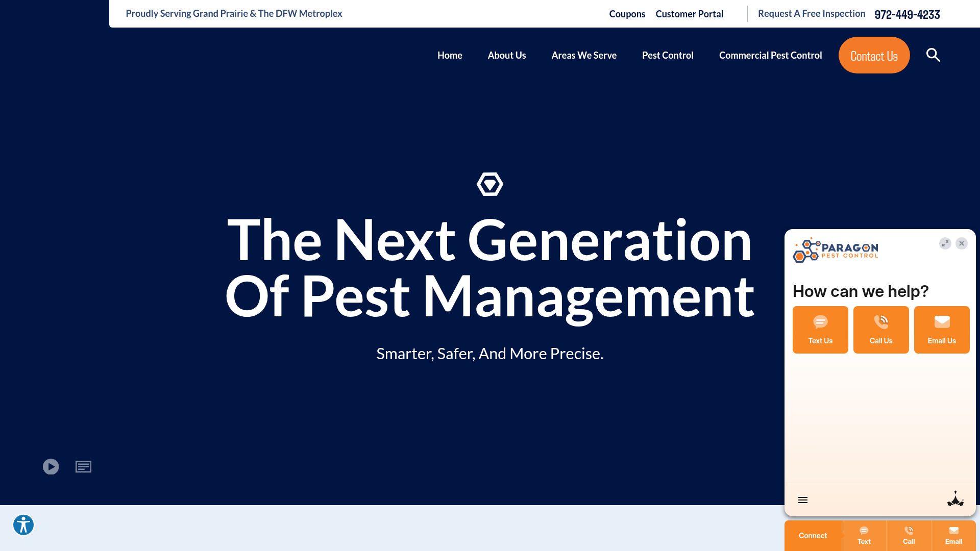Expand the chat widget to full size

click(x=945, y=243)
